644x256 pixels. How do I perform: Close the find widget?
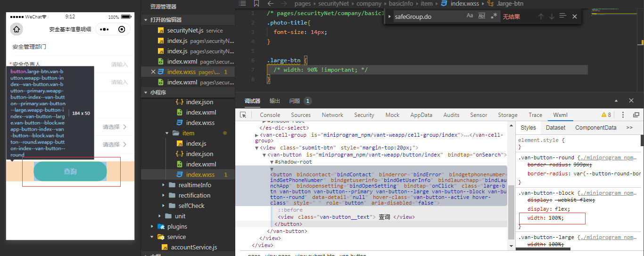click(574, 17)
